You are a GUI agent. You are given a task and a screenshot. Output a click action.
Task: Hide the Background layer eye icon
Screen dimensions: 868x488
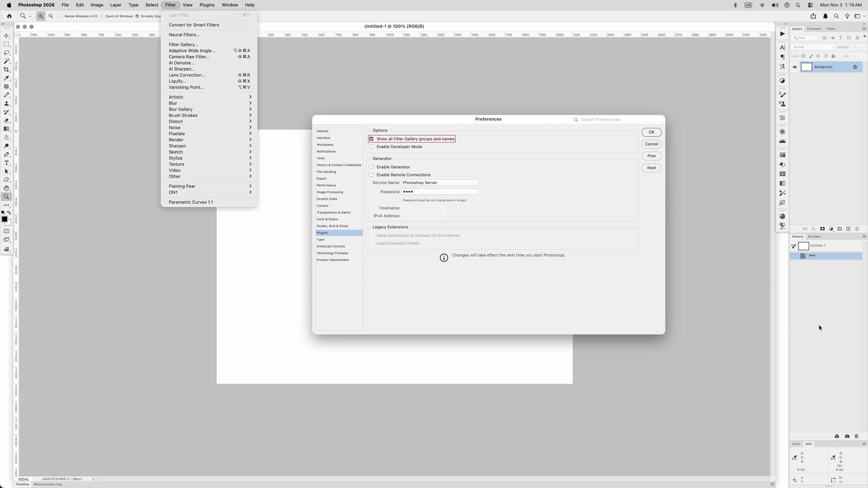click(x=795, y=67)
